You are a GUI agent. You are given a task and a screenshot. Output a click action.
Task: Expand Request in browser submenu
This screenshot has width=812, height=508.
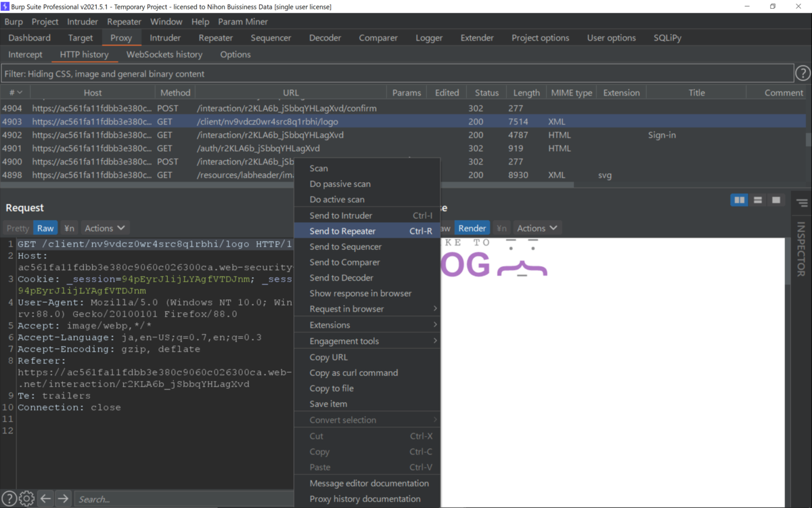367,309
